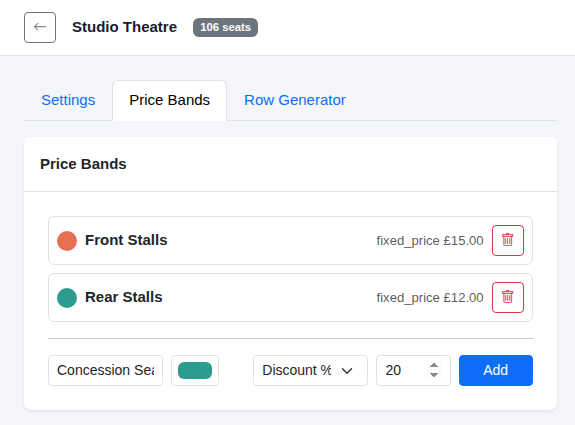Click the fixed_price £15.00 text
575x425 pixels.
[430, 241]
